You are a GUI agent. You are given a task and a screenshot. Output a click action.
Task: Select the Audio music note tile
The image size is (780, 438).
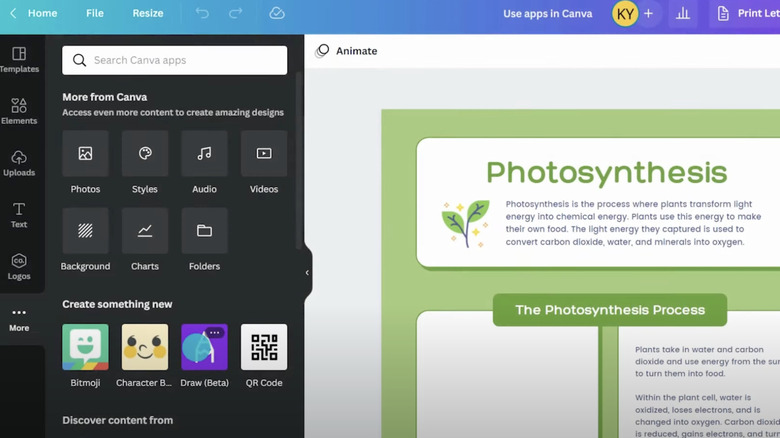(x=204, y=154)
